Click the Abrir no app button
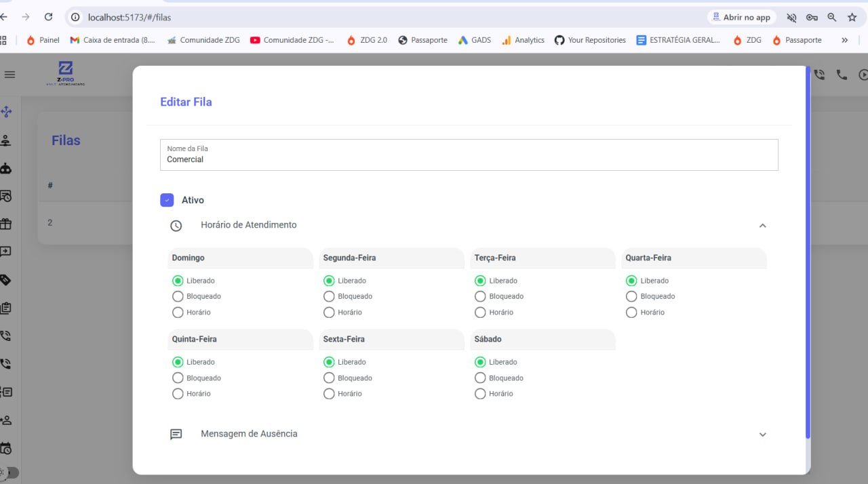 (741, 17)
